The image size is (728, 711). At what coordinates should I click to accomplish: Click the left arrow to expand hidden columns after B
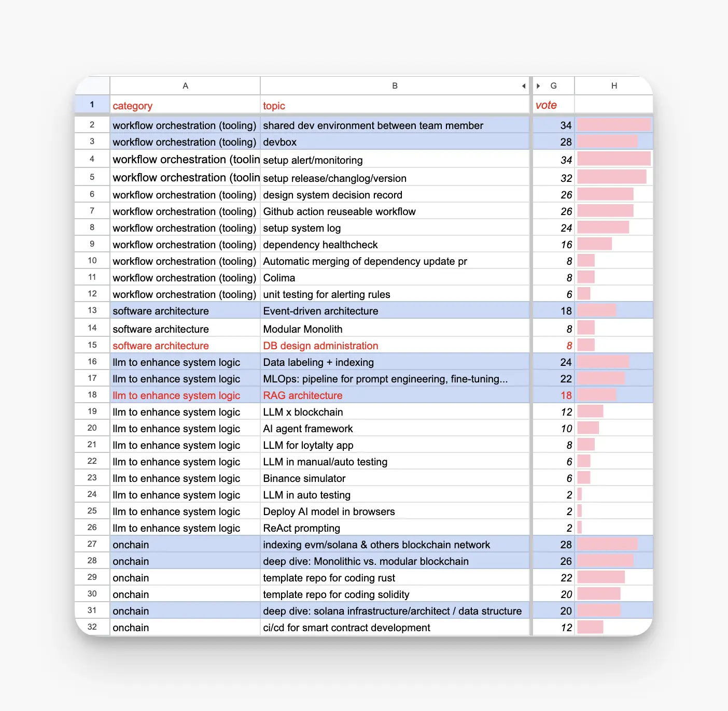[524, 86]
